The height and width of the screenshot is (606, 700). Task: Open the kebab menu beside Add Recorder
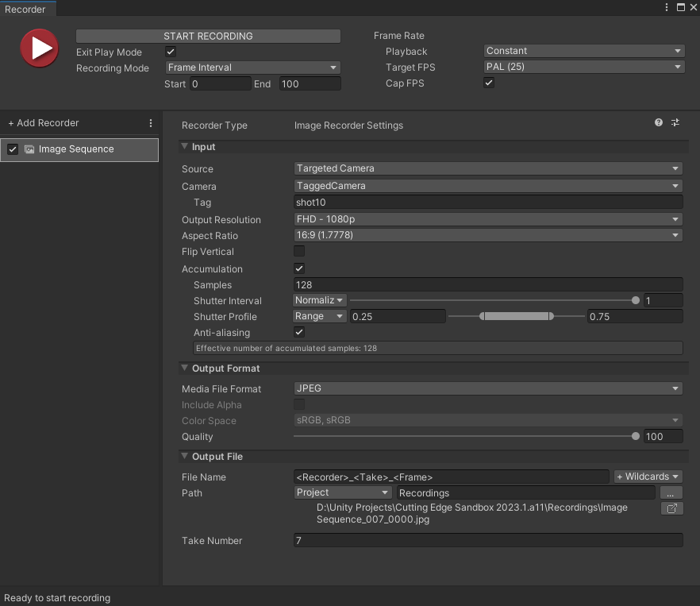151,123
